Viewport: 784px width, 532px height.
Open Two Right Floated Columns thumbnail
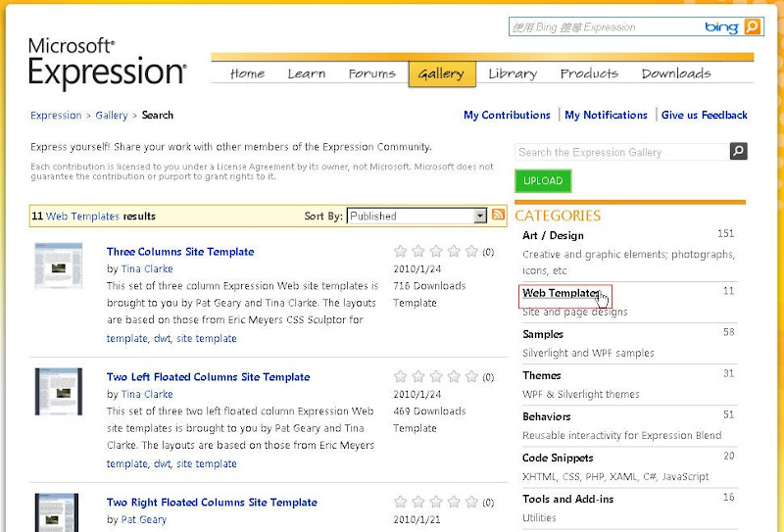(x=57, y=512)
